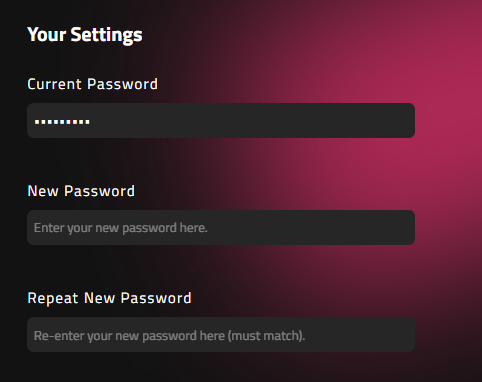Select the Repeat New Password input field
Viewport: 482px width, 382px height.
pos(221,335)
